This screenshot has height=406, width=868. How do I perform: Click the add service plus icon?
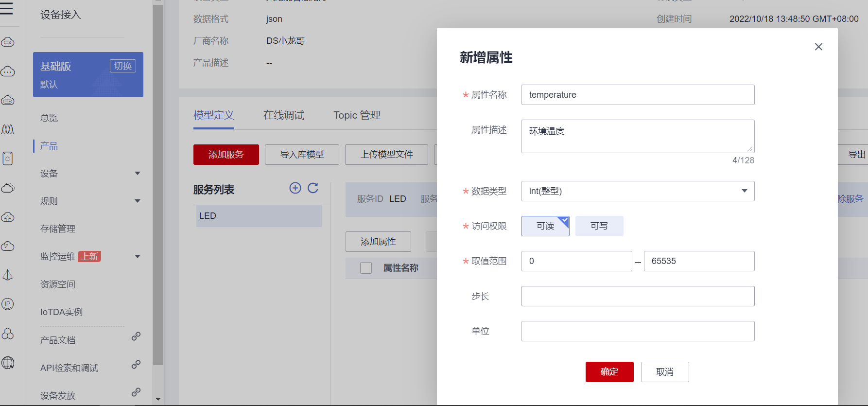tap(295, 188)
